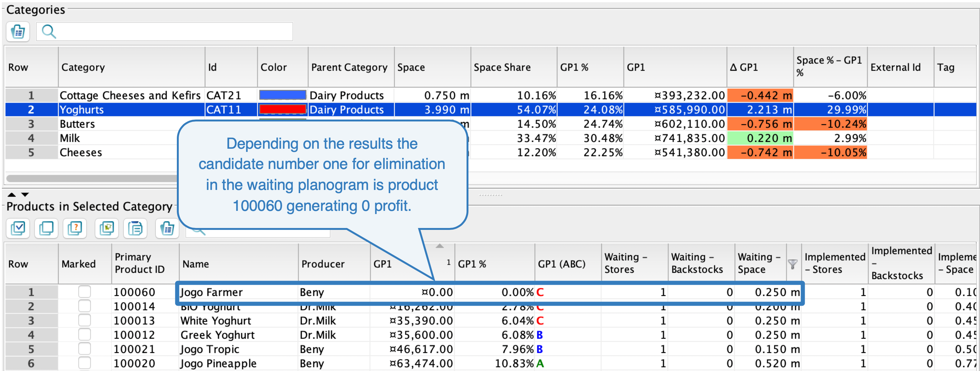Click the Jogo Pineapple product name
The width and height of the screenshot is (980, 371).
[x=218, y=363]
